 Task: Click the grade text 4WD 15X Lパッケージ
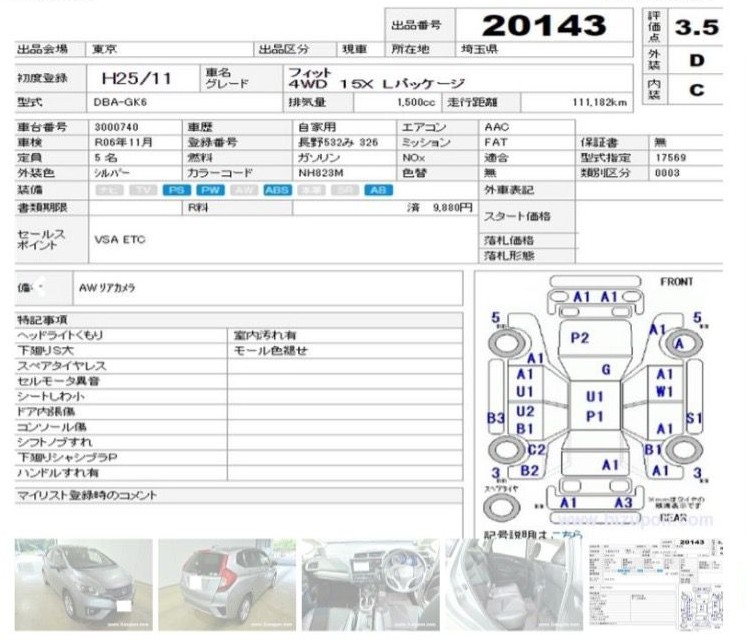click(x=376, y=84)
